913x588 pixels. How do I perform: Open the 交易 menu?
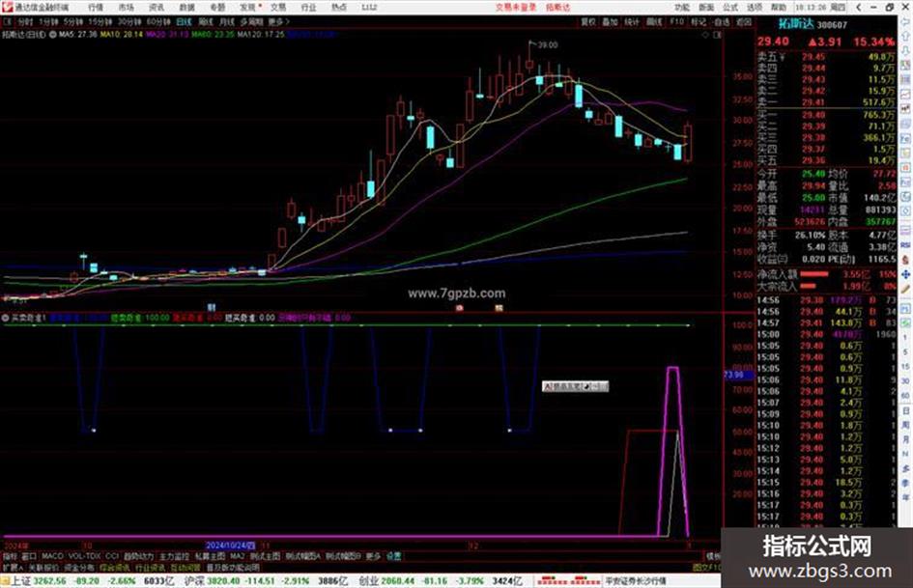click(278, 7)
